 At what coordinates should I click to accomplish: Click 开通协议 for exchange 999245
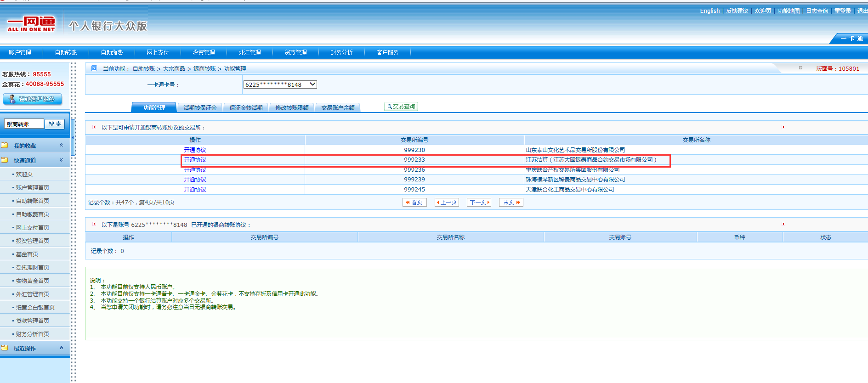195,189
